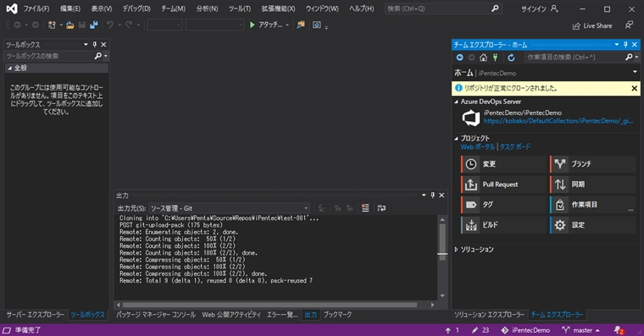Click the Visual Studio search box
644x336 pixels.
click(x=442, y=8)
